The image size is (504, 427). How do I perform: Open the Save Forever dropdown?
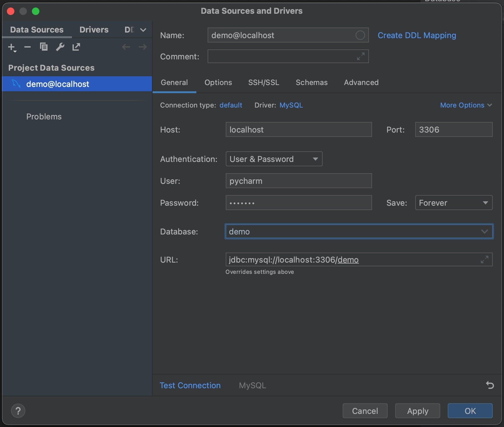click(454, 203)
